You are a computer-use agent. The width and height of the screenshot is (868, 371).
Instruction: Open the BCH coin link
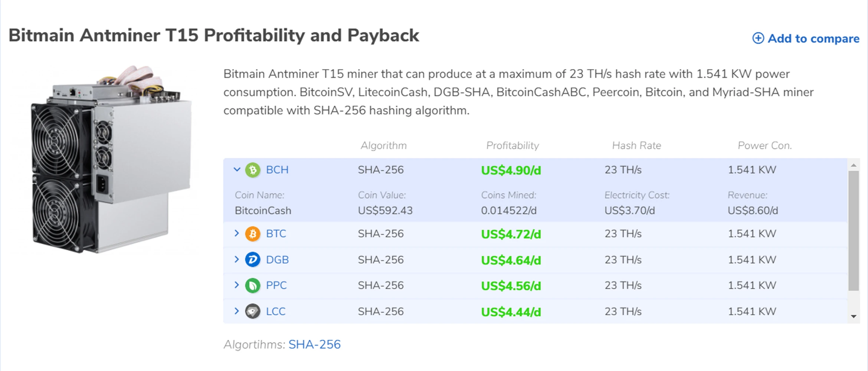(x=277, y=170)
